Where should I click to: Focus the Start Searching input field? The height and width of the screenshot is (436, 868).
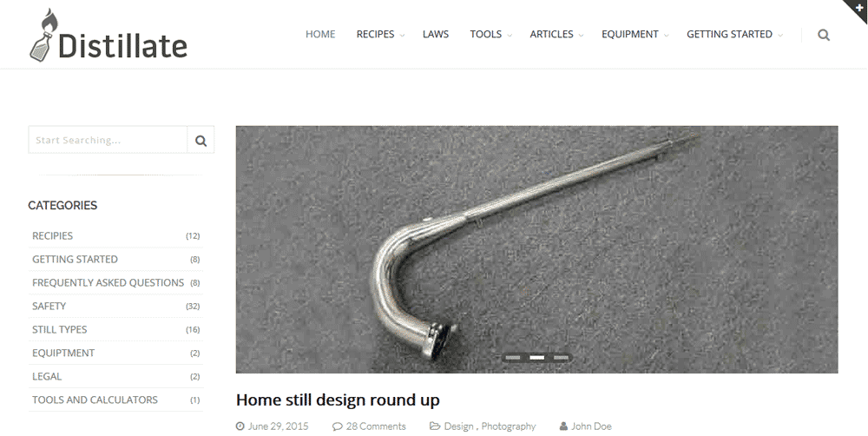[x=108, y=140]
